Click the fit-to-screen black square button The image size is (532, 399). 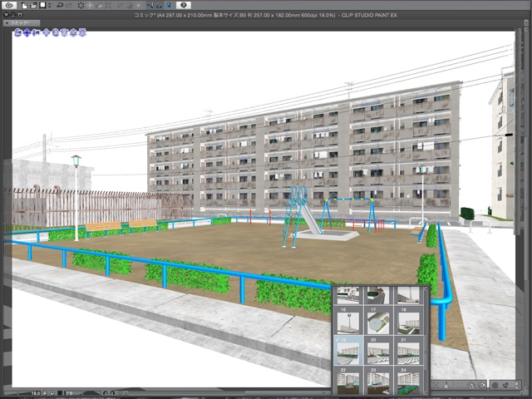60,393
